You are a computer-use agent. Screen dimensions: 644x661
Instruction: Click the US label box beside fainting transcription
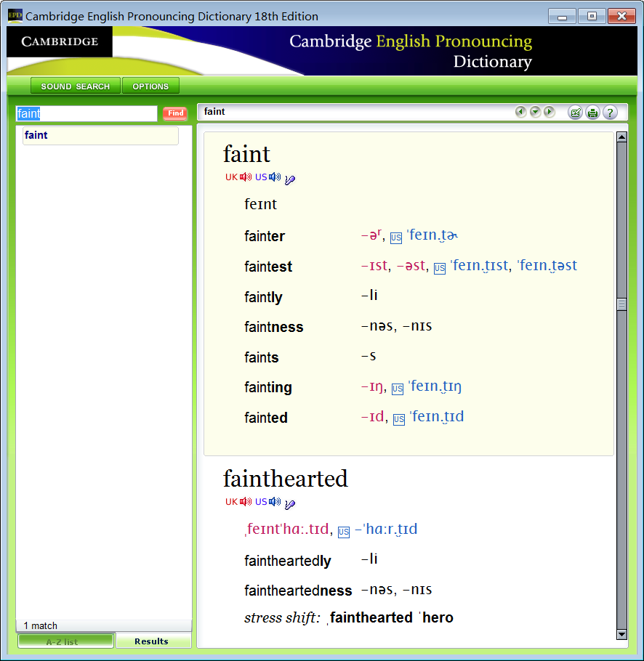(x=398, y=389)
